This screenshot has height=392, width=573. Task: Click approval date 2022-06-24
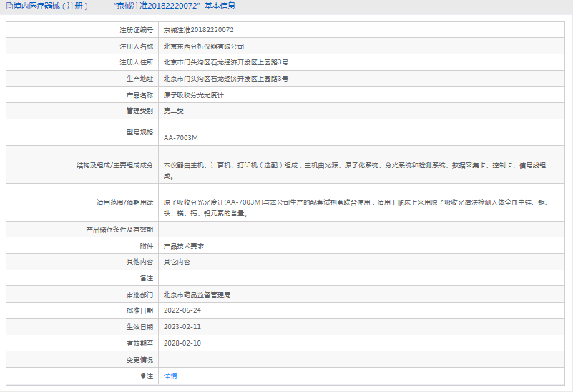tap(182, 310)
